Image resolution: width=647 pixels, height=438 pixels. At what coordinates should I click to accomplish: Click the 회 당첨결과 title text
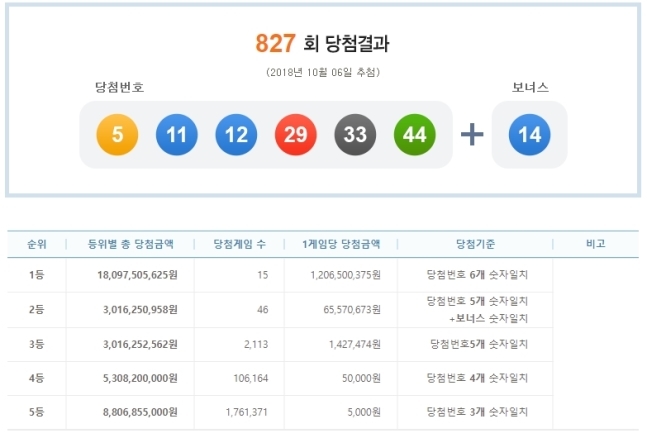346,43
